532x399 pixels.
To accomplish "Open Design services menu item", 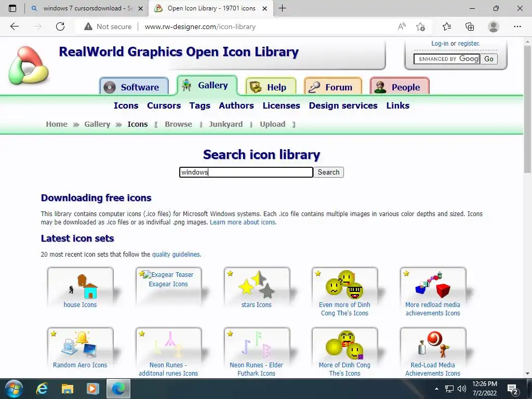I will [x=343, y=105].
